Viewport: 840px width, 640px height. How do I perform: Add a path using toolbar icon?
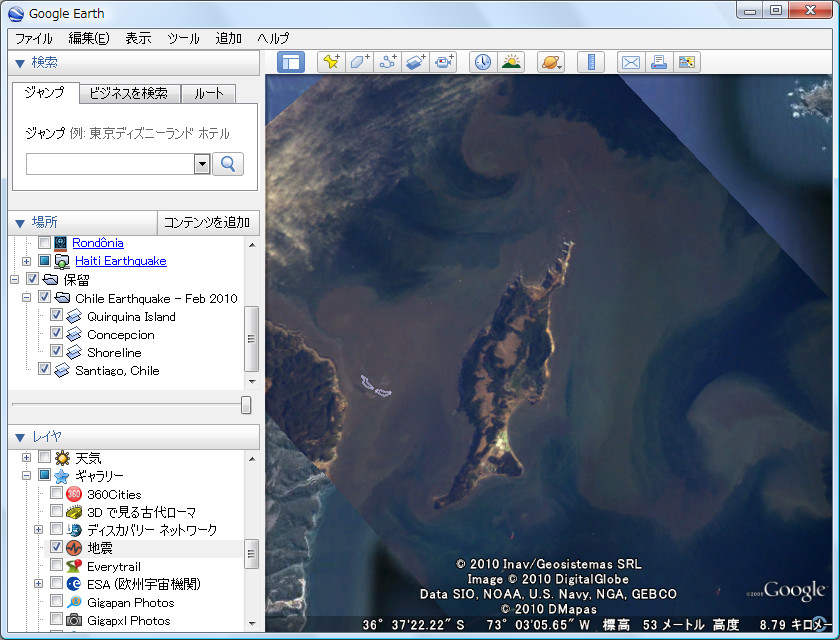tap(388, 62)
